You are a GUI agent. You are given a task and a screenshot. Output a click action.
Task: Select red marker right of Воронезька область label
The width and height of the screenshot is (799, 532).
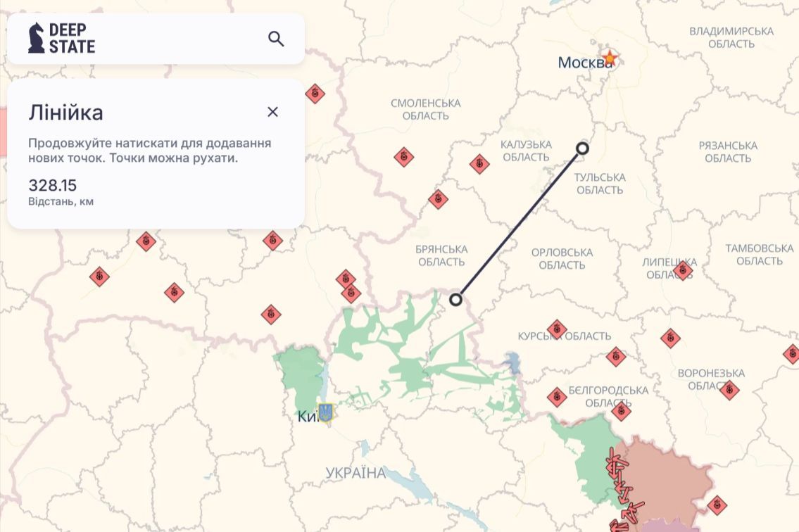[729, 390]
